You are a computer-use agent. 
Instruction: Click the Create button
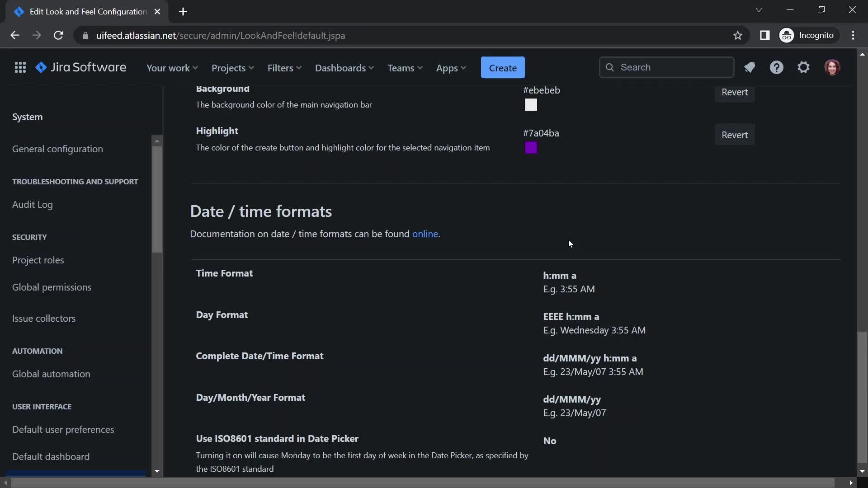(x=503, y=67)
